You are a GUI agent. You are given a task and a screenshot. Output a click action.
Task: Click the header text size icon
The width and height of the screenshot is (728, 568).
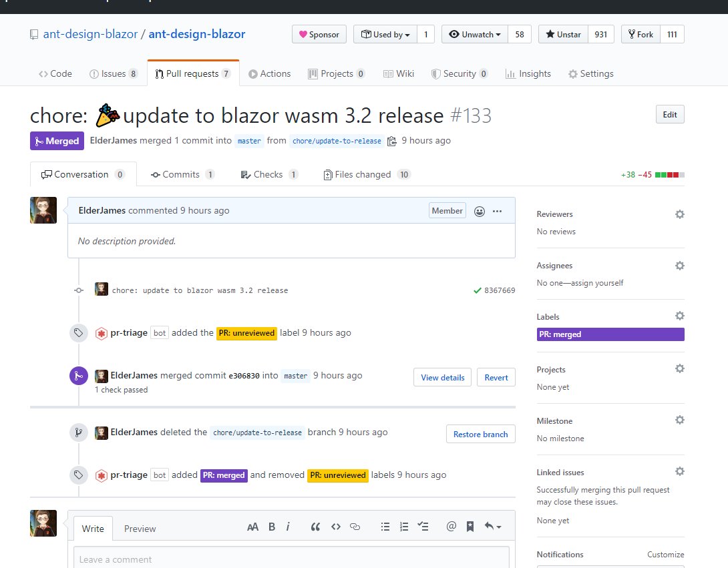coord(252,527)
